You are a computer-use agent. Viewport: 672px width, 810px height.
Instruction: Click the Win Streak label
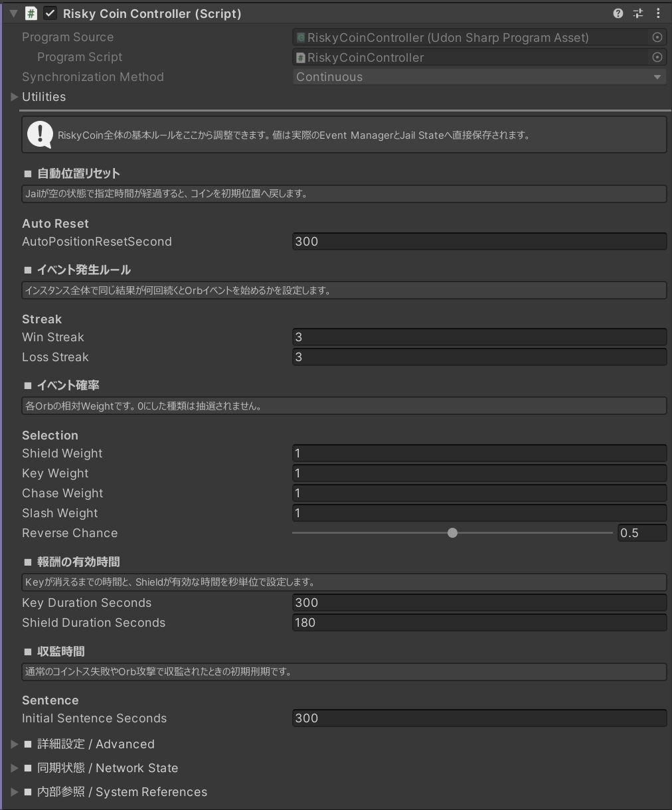coord(53,337)
